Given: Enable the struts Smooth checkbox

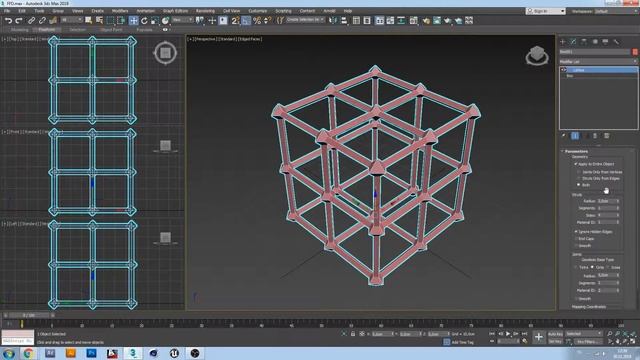Looking at the screenshot, I should pos(576,246).
